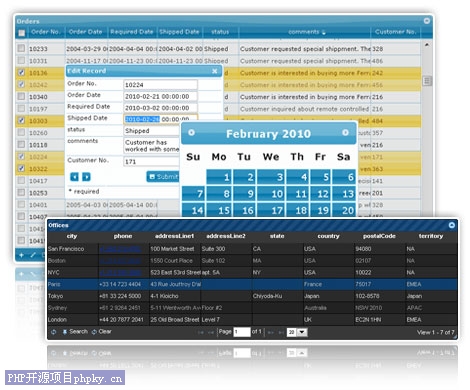This screenshot has height=390, width=470.
Task: Click the refresh icon in Offices footer
Action: point(53,332)
